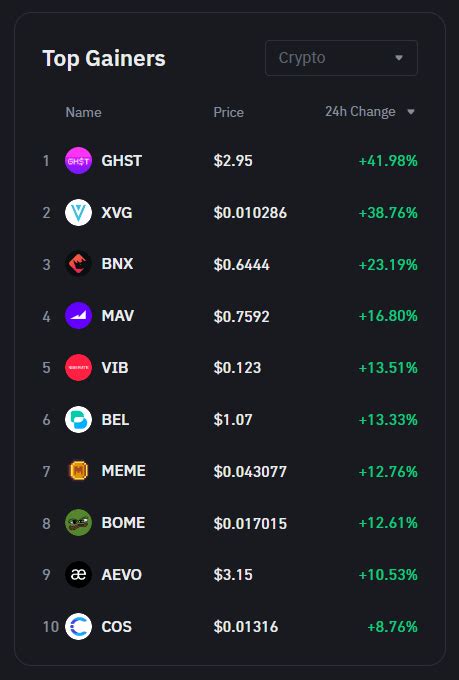The width and height of the screenshot is (459, 680).
Task: Select the BOME frog icon
Action: point(78,523)
